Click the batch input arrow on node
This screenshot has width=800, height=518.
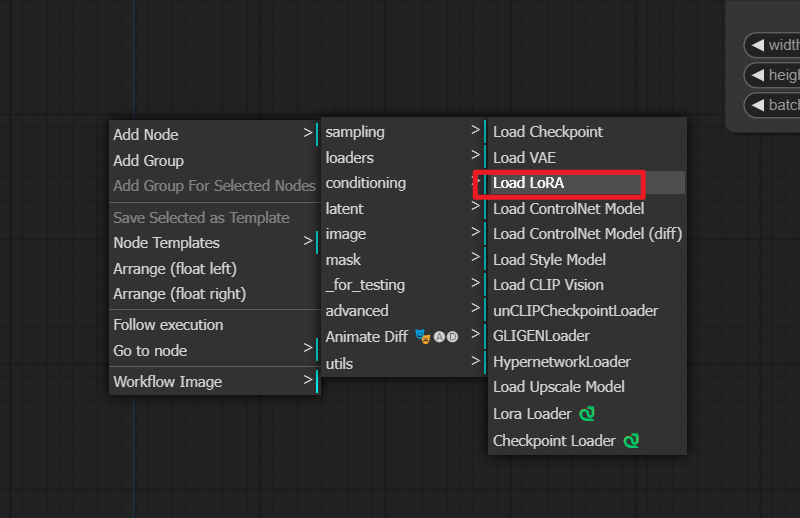[757, 105]
